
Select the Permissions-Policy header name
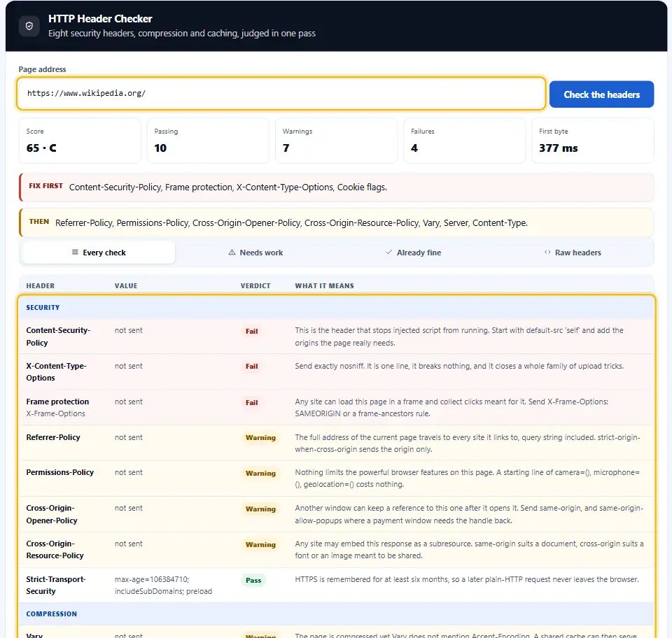(60, 472)
